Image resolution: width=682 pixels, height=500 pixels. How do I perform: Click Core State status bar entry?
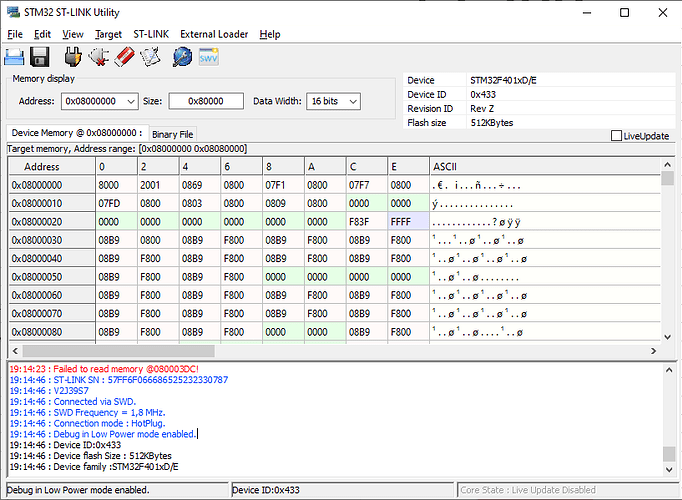pyautogui.click(x=568, y=490)
